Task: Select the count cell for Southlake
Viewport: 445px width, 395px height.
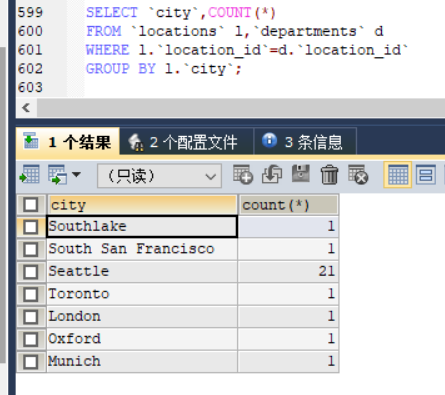Action: [288, 227]
